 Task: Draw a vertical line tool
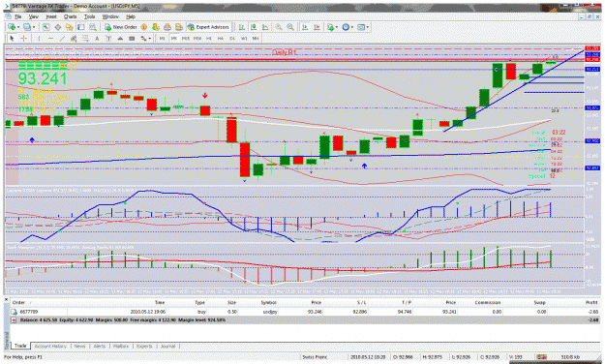tap(39, 38)
